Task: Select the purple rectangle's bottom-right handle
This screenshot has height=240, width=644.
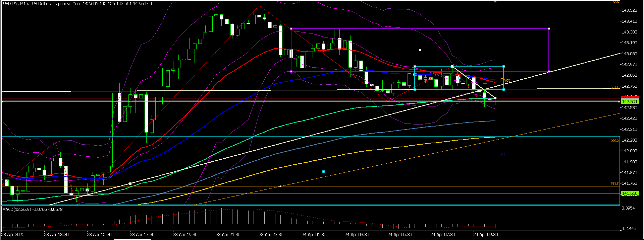Action: pyautogui.click(x=549, y=71)
